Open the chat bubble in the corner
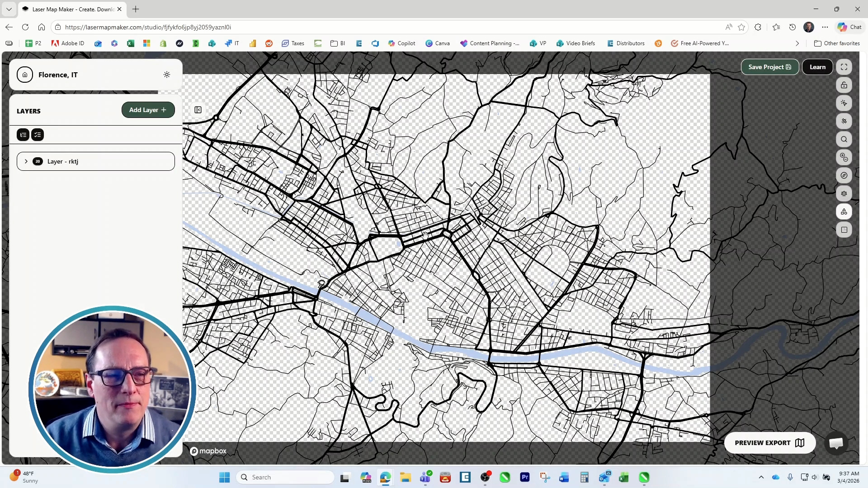 [x=836, y=443]
